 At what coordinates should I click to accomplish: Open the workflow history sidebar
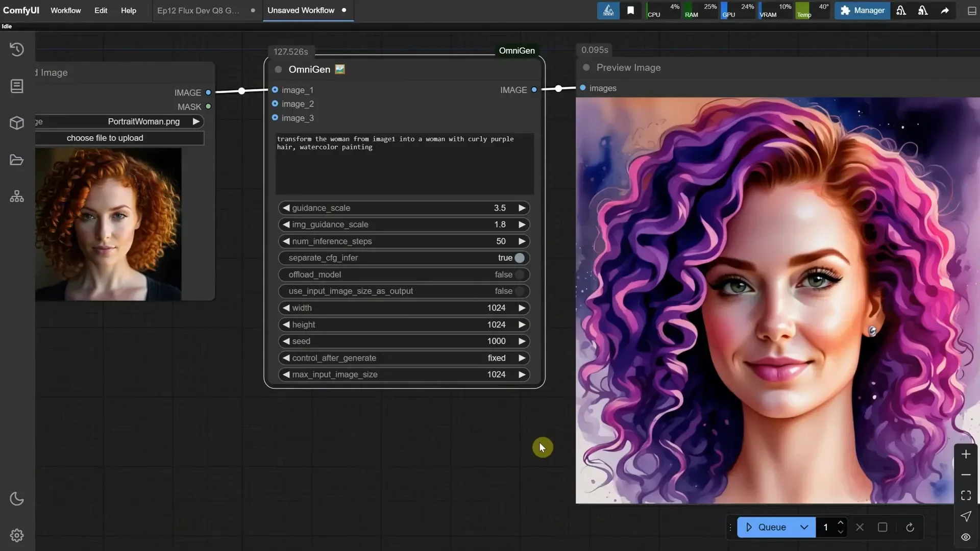(17, 49)
